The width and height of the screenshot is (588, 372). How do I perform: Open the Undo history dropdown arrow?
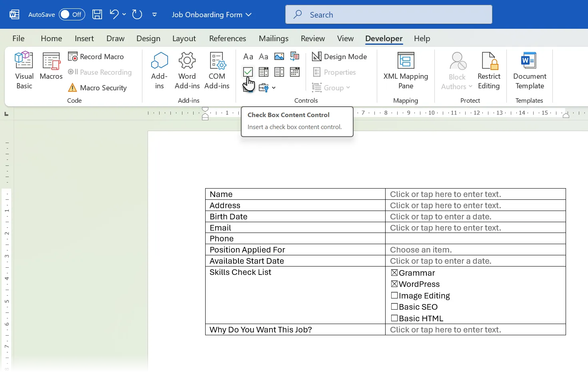pyautogui.click(x=124, y=14)
